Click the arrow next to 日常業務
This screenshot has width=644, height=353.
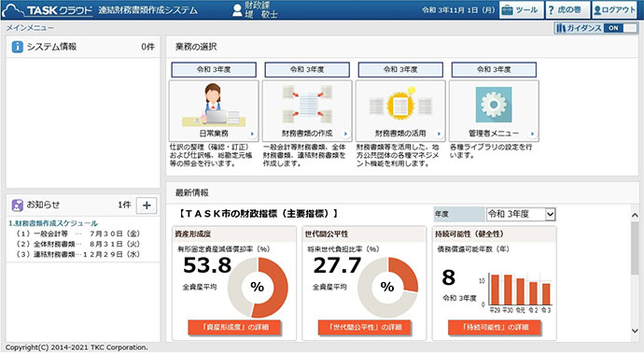(252, 134)
